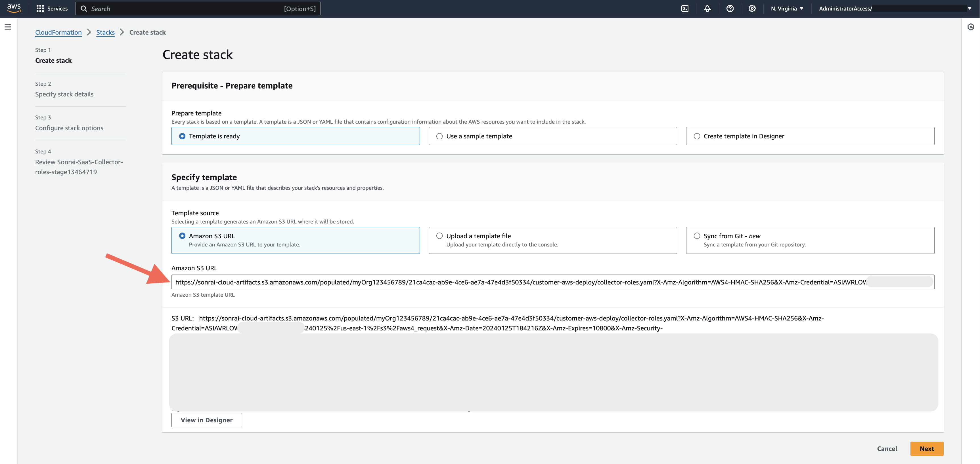Select Create template in Designer option
Viewport: 980px width, 464px height.
coord(810,136)
